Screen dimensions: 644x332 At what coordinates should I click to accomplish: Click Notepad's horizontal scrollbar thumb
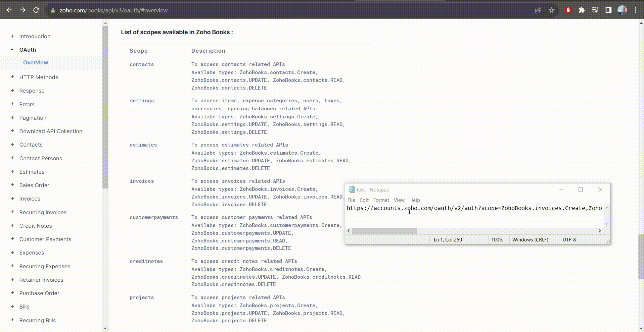pyautogui.click(x=384, y=231)
